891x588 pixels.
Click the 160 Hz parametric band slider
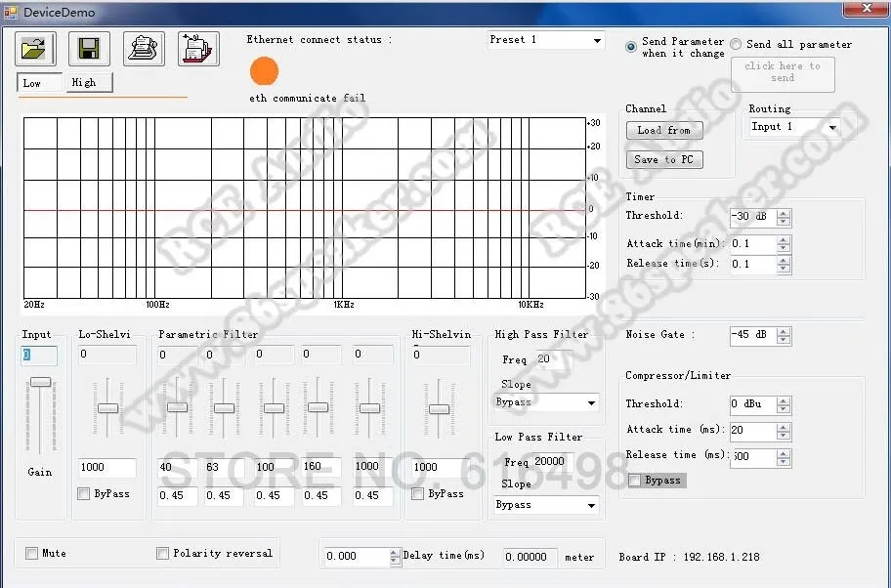(x=318, y=406)
